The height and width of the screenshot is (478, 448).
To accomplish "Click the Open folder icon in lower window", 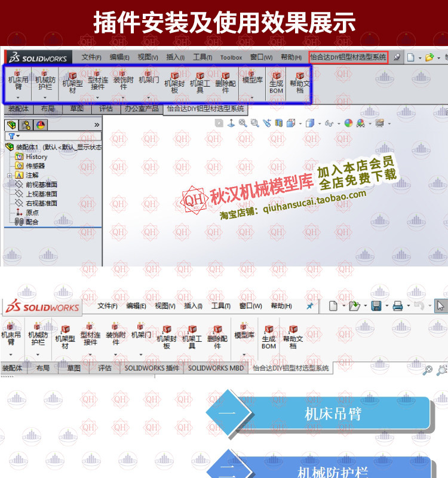I will click(354, 306).
